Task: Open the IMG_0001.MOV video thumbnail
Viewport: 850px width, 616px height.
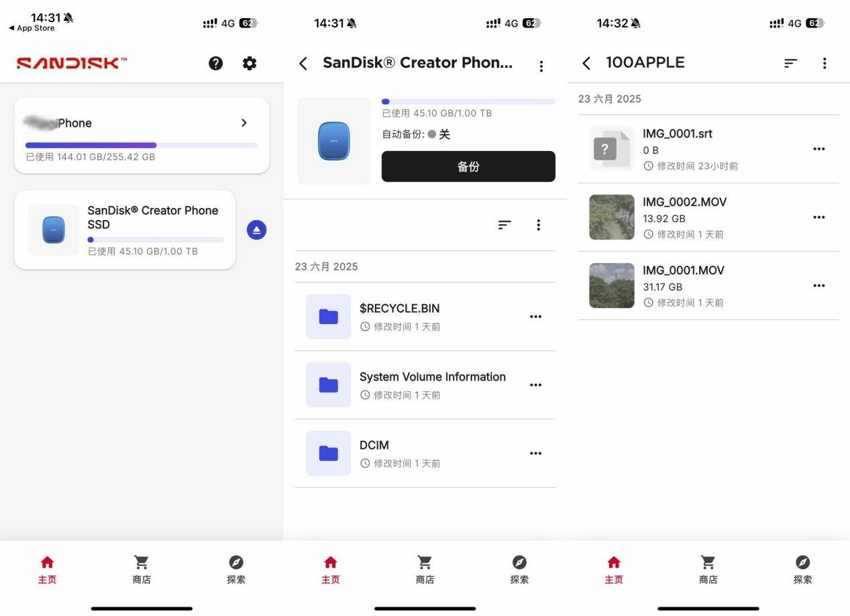Action: (x=611, y=286)
